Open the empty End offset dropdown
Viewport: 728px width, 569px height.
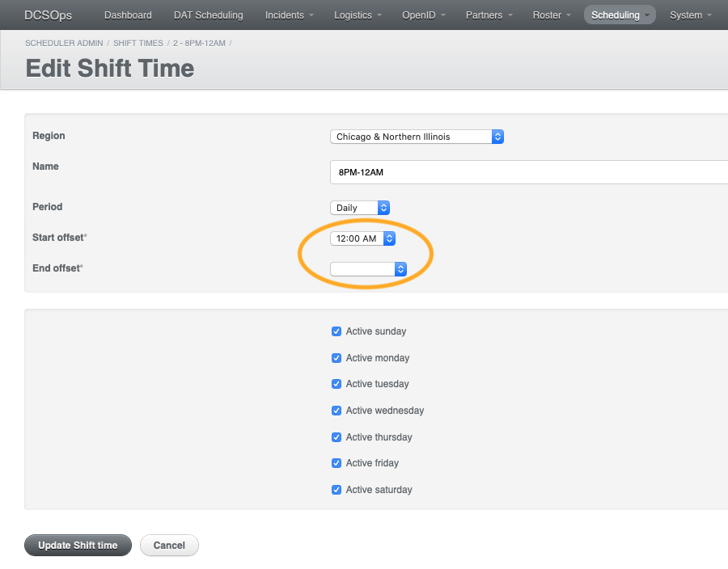pos(368,269)
